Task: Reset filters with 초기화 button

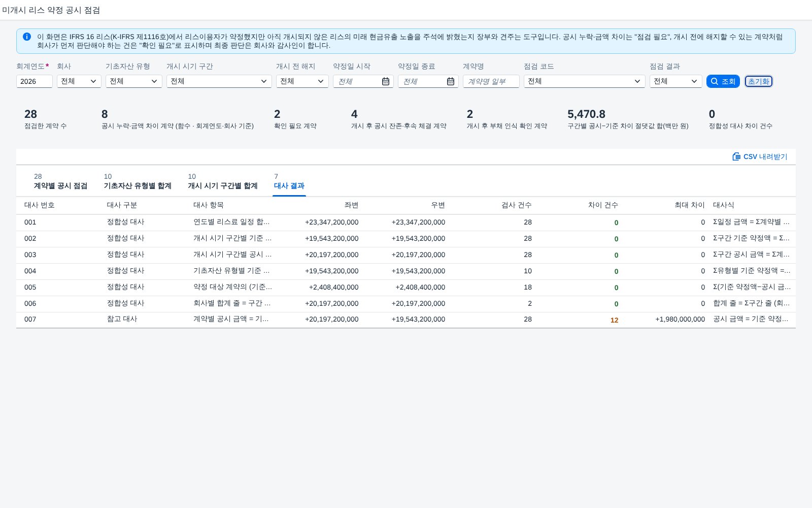Action: point(759,81)
